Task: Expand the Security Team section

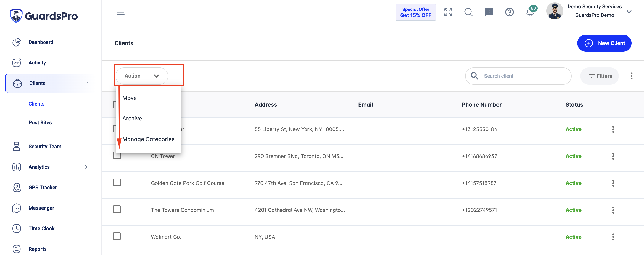Action: click(x=86, y=146)
